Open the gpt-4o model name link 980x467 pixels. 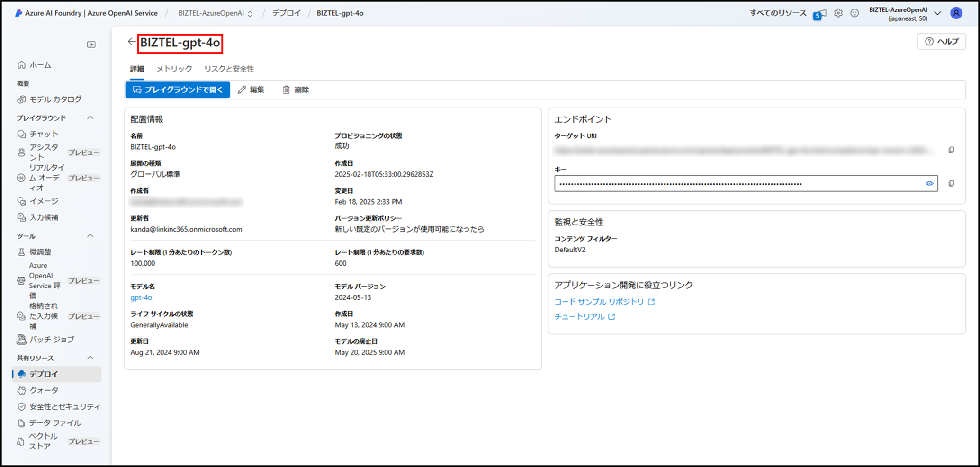point(141,297)
